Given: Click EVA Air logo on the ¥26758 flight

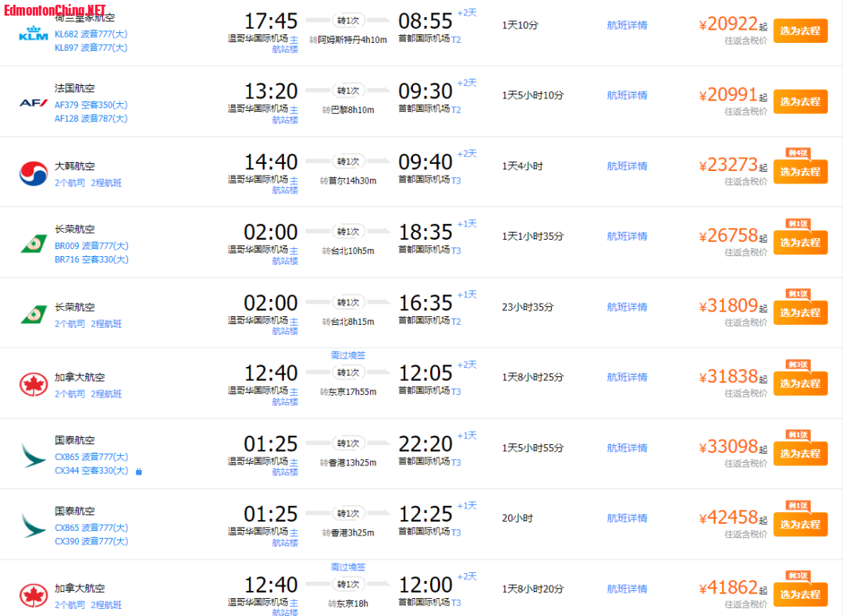Looking at the screenshot, I should point(34,244).
